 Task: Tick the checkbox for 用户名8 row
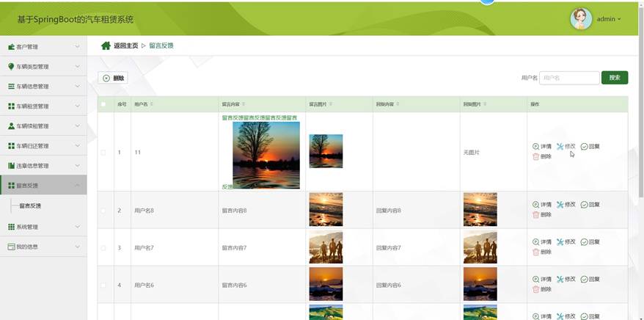103,211
